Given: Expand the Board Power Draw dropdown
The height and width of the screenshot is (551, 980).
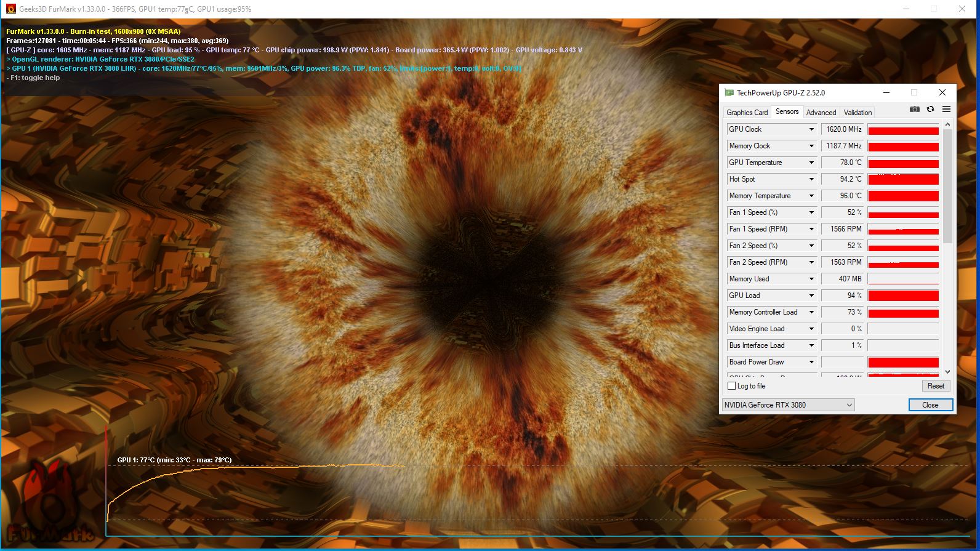Looking at the screenshot, I should 811,362.
